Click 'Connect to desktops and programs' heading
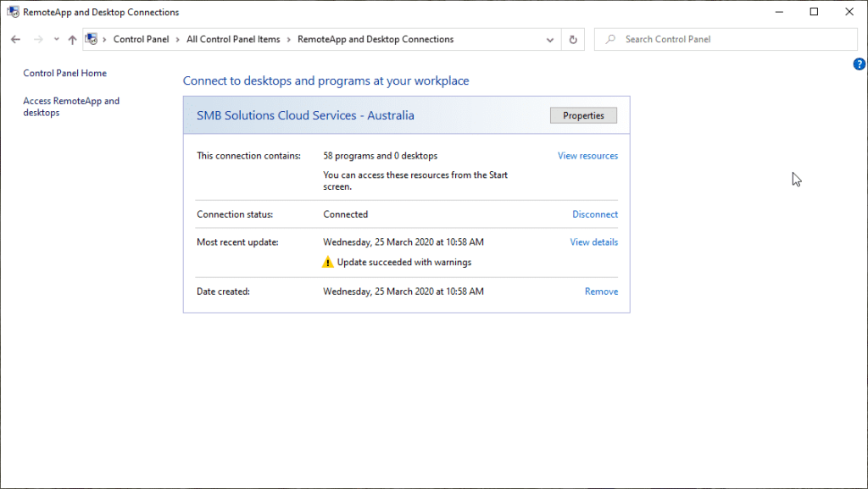868x489 pixels. pyautogui.click(x=326, y=81)
